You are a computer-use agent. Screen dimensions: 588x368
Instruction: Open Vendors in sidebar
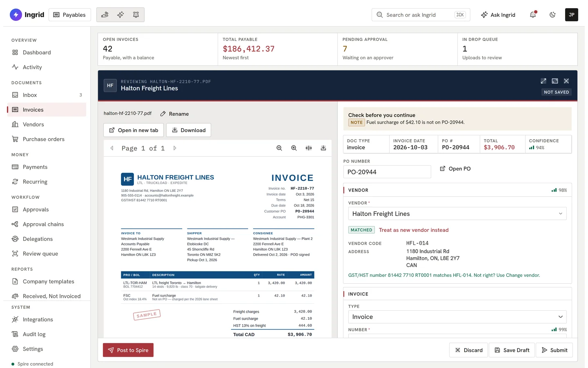click(x=47, y=124)
